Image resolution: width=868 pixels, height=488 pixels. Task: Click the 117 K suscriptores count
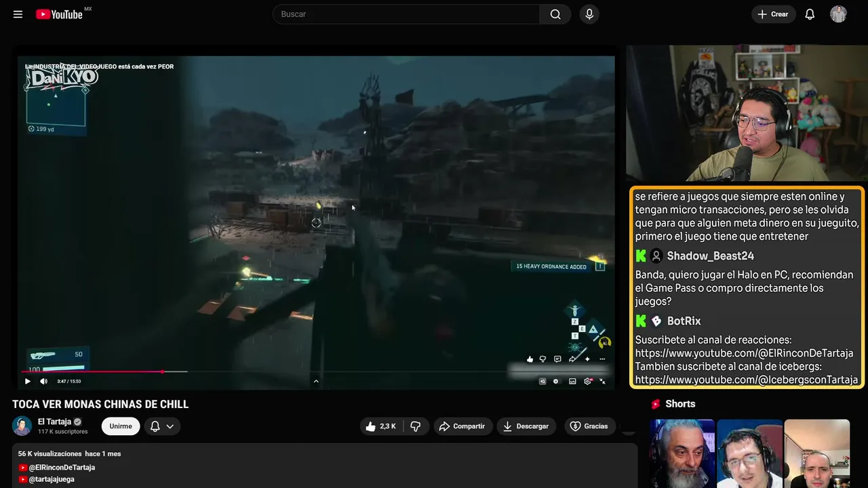pyautogui.click(x=62, y=432)
